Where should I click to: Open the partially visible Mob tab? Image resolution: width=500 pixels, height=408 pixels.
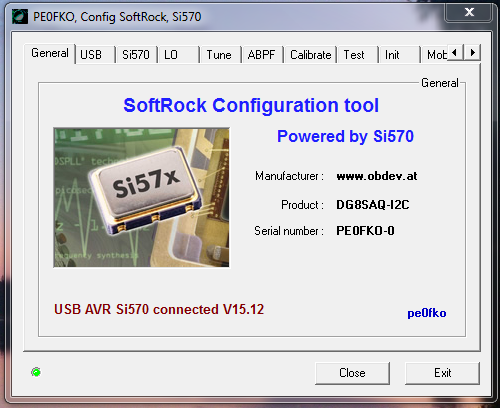(434, 55)
